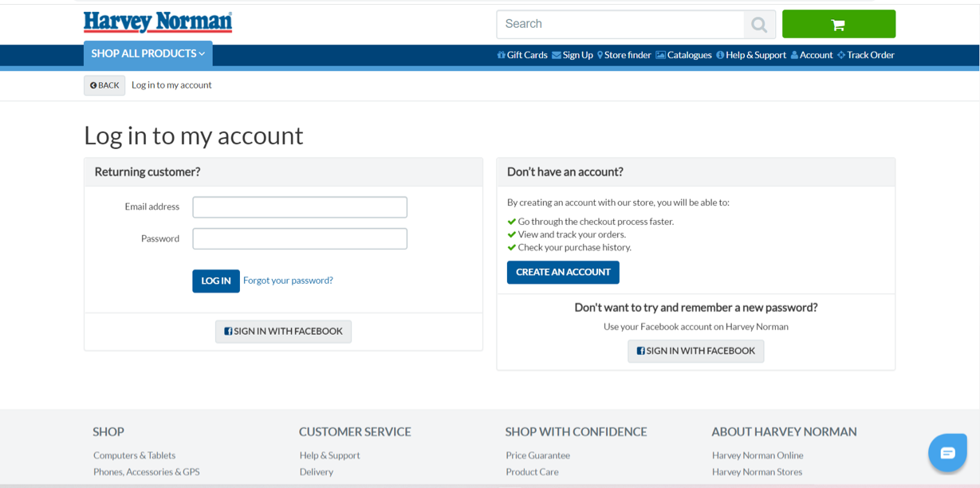Focus the Search input field
The width and height of the screenshot is (980, 488).
click(x=620, y=25)
